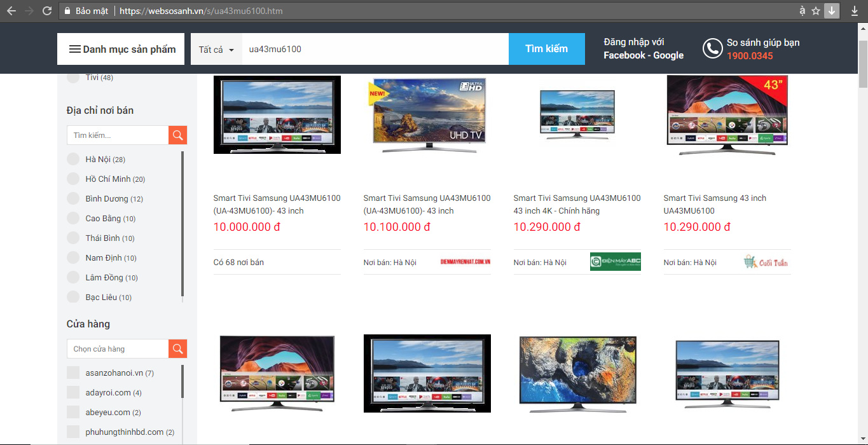Open the 'Danh mục sản phẩm' menu
The height and width of the screenshot is (445, 868).
coord(121,50)
